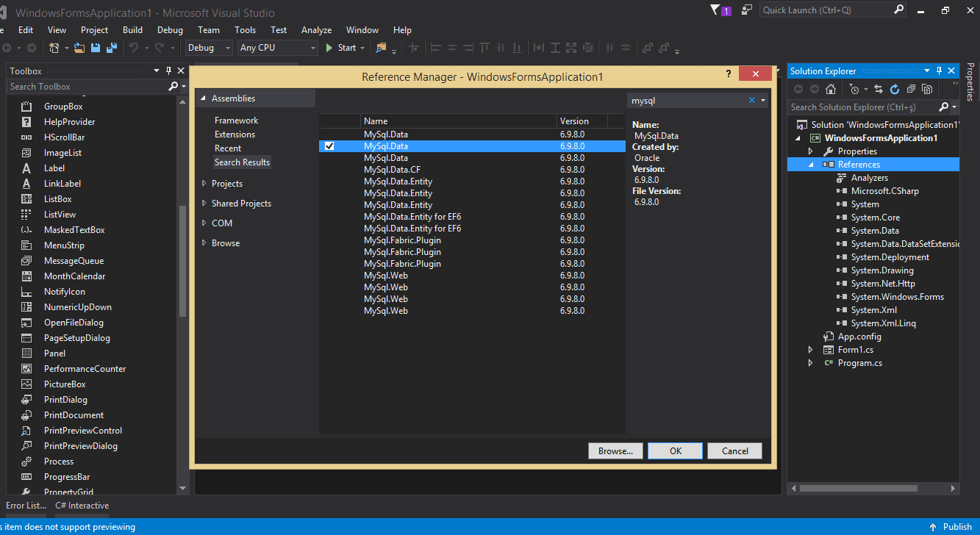Click the Browse... button
The height and width of the screenshot is (535, 980).
point(616,451)
